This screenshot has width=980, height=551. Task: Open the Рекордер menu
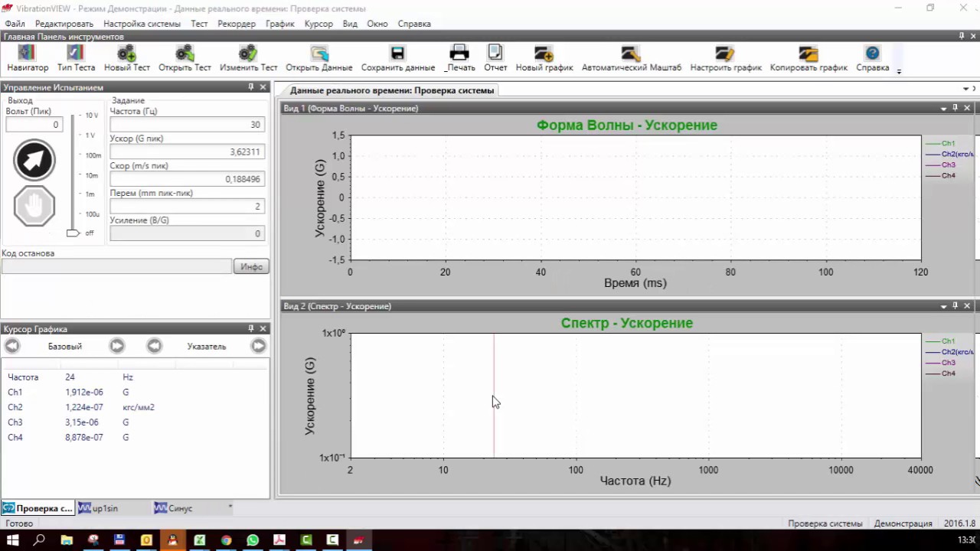[237, 24]
